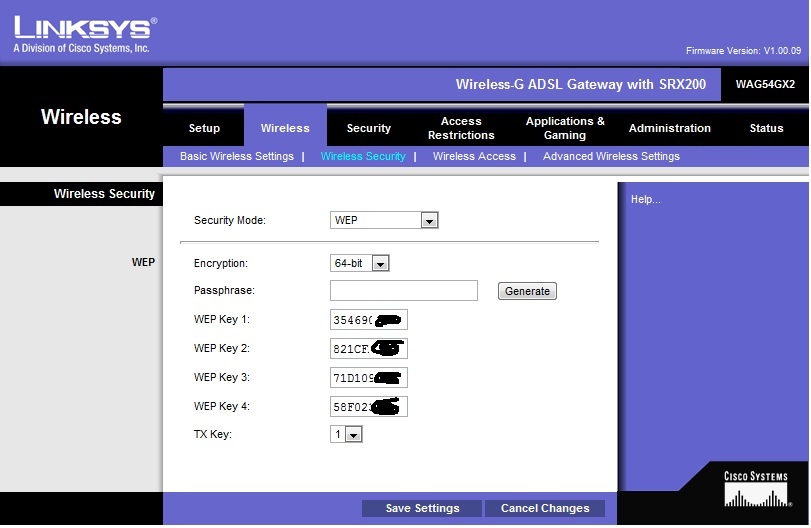Open Applications & Gaming tab
Image resolution: width=811 pixels, height=528 pixels.
pyautogui.click(x=565, y=128)
